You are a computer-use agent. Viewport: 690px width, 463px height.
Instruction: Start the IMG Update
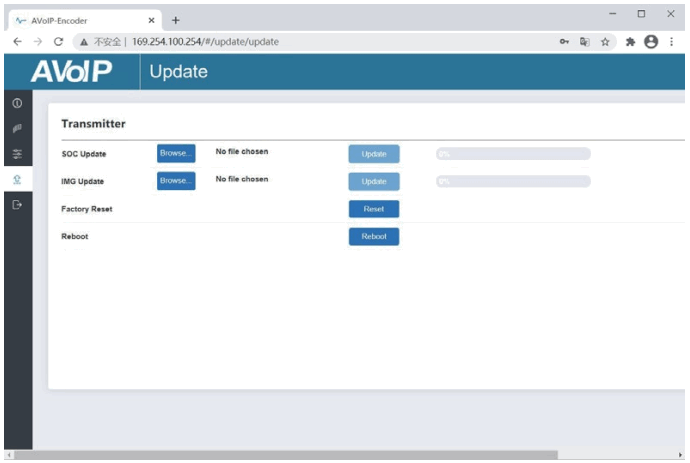[x=374, y=181]
